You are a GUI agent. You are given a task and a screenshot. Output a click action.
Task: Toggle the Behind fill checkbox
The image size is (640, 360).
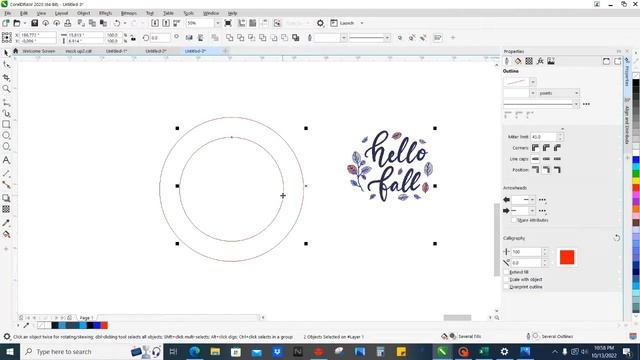507,272
